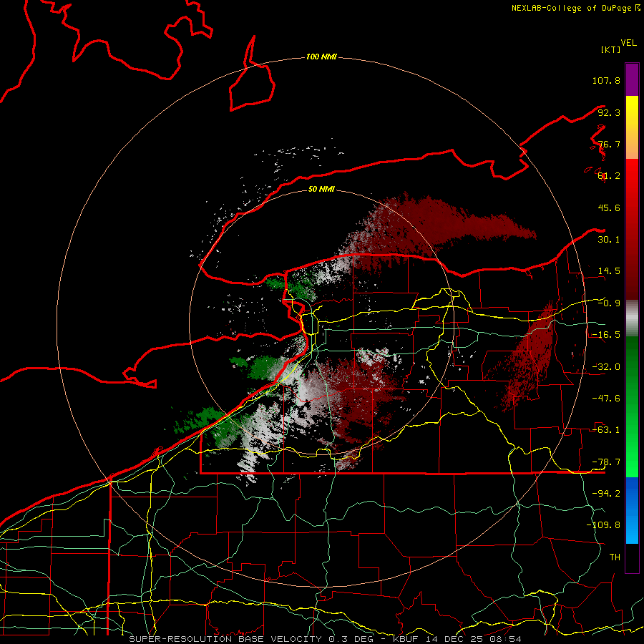This screenshot has width=644, height=644.
Task: Click the 50 NMI range ring label
Action: 321,189
